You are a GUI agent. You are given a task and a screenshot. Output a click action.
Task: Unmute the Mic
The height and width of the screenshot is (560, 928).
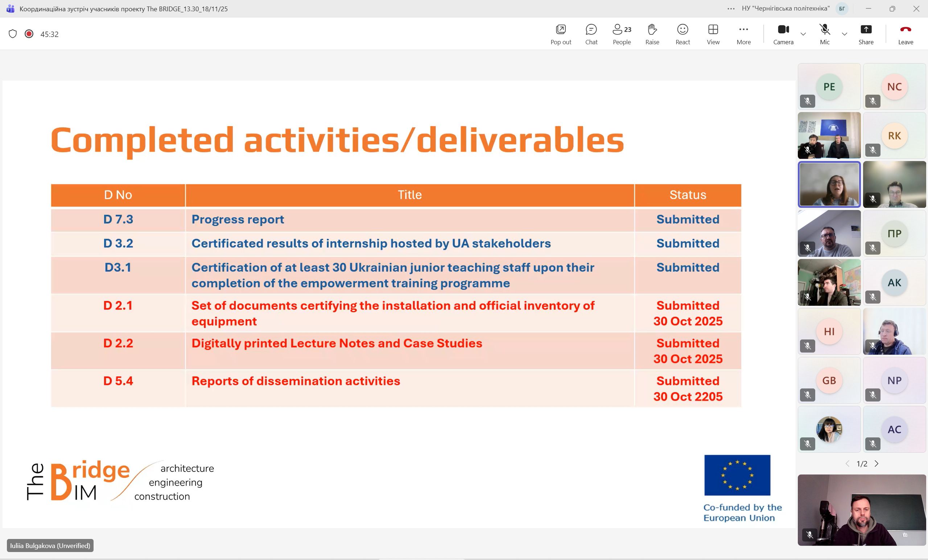(x=824, y=33)
